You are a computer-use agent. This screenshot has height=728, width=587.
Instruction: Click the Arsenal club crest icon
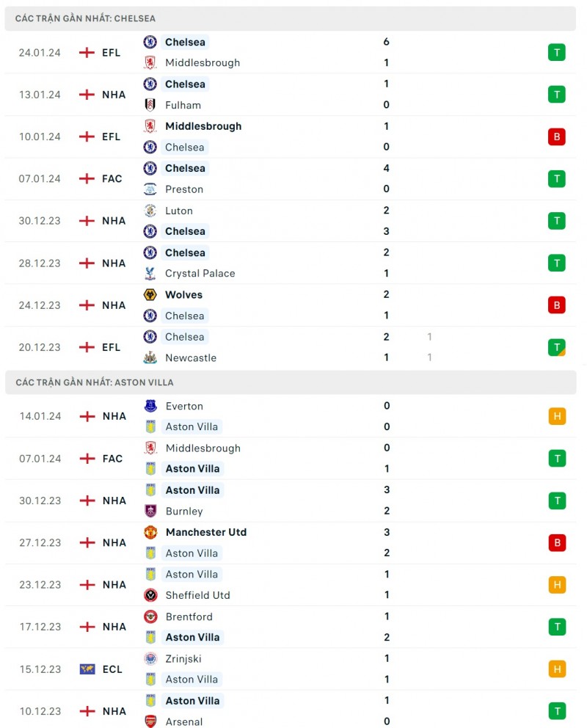(x=150, y=721)
